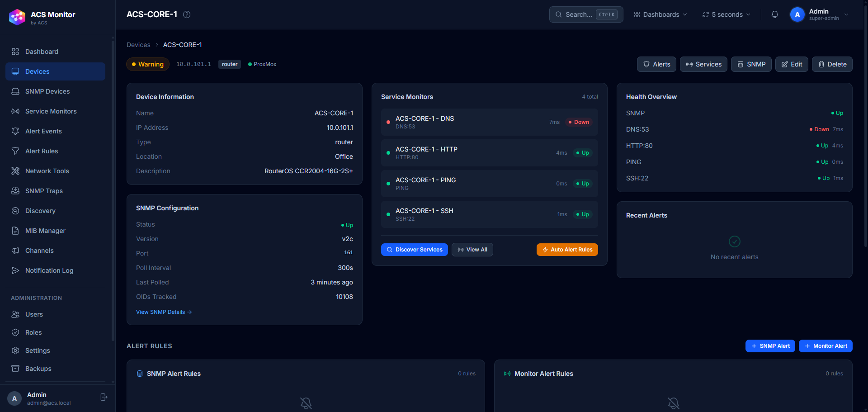Click the router type tag

tap(230, 64)
